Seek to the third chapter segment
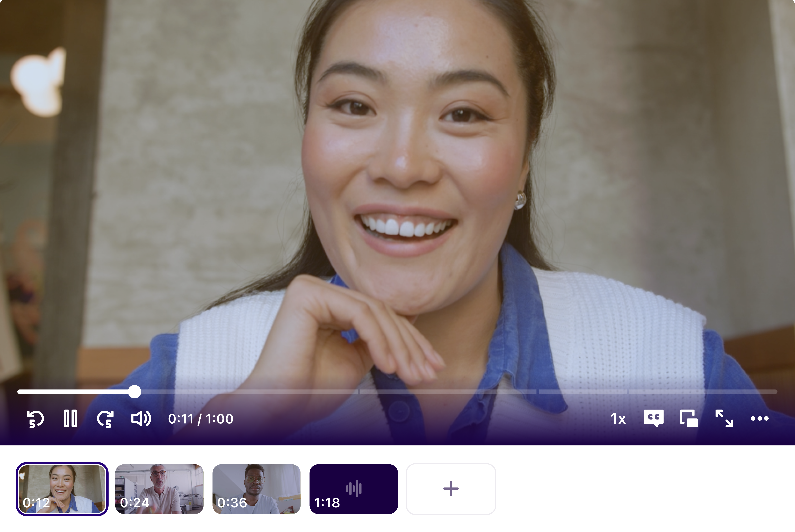795x532 pixels. click(583, 392)
